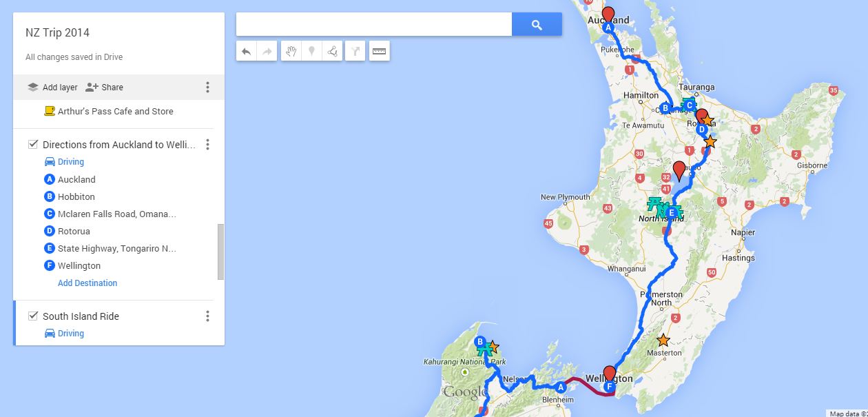Select the draw line tool

(x=332, y=51)
